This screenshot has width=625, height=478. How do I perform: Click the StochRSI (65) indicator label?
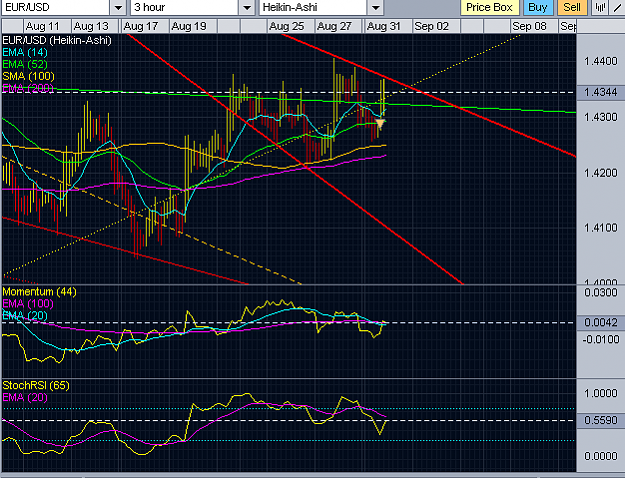tap(36, 386)
